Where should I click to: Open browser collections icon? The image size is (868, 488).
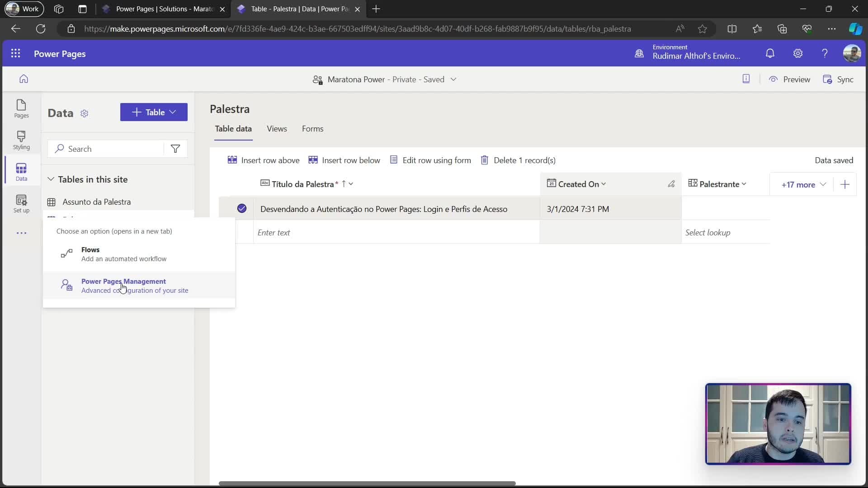click(782, 29)
